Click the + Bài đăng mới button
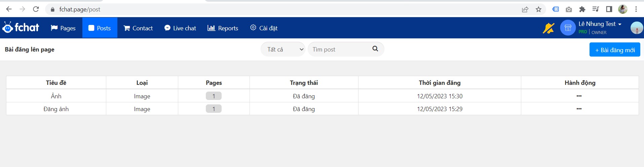The image size is (644, 167). 614,50
